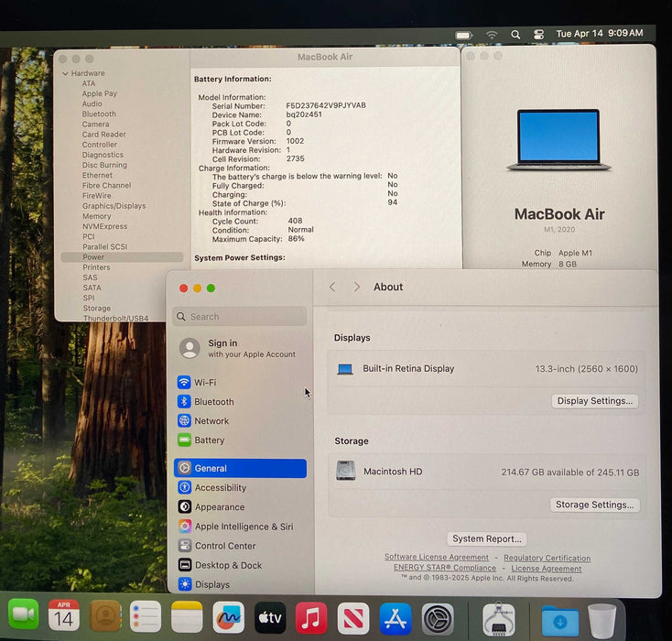Click the MacBook Air laptop image
The image size is (672, 641).
point(558,141)
